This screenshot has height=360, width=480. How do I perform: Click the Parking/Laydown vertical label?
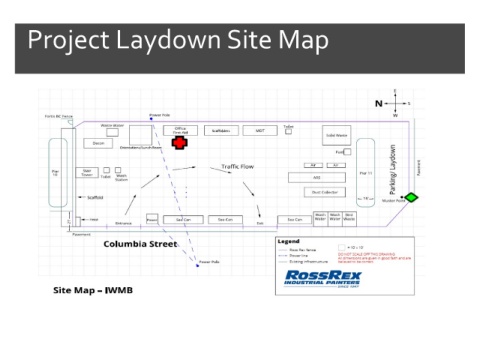click(x=393, y=169)
